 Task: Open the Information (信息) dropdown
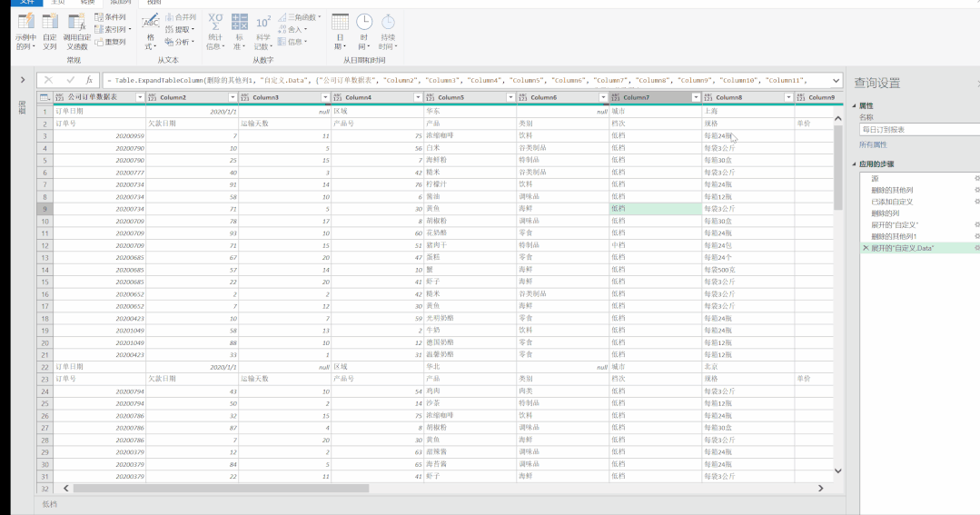(292, 42)
